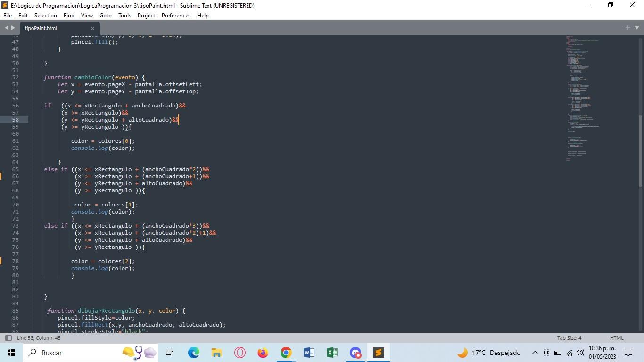
Task: Click line number 85 in gutter
Action: click(16, 311)
